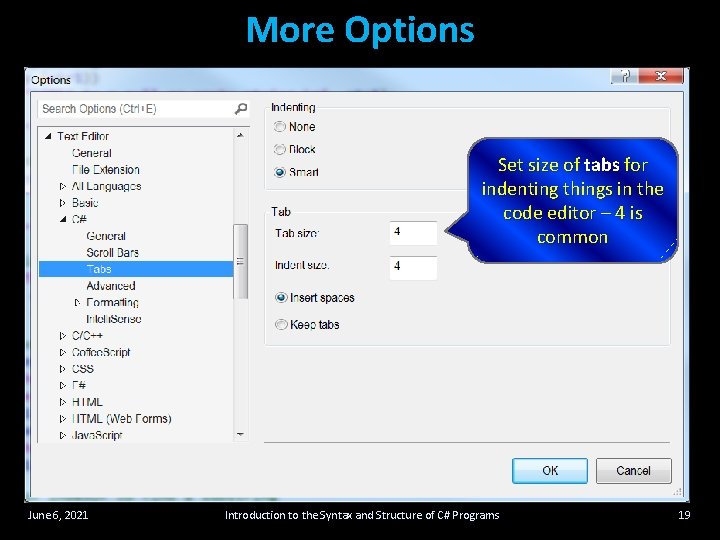Expand the CoffeeScript node

tap(62, 352)
